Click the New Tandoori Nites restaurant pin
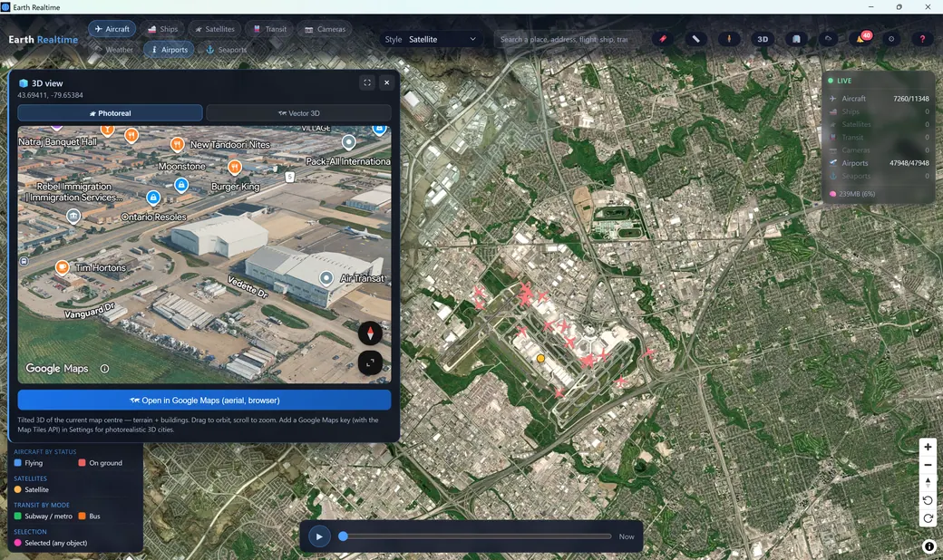 pos(177,143)
